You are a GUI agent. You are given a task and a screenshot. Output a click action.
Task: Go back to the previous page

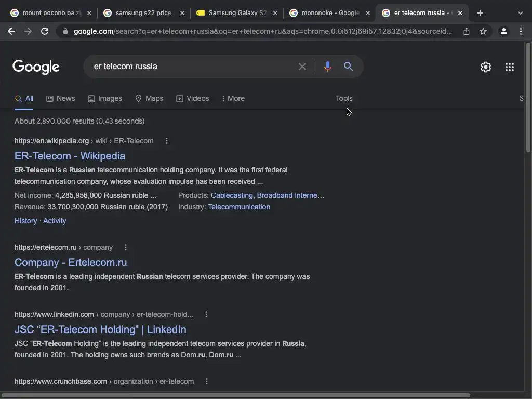click(11, 31)
